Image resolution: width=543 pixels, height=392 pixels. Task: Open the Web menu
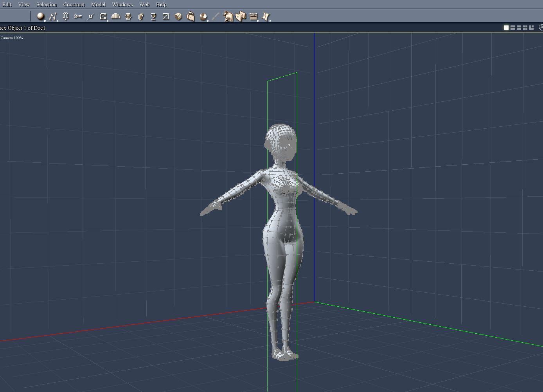click(144, 4)
